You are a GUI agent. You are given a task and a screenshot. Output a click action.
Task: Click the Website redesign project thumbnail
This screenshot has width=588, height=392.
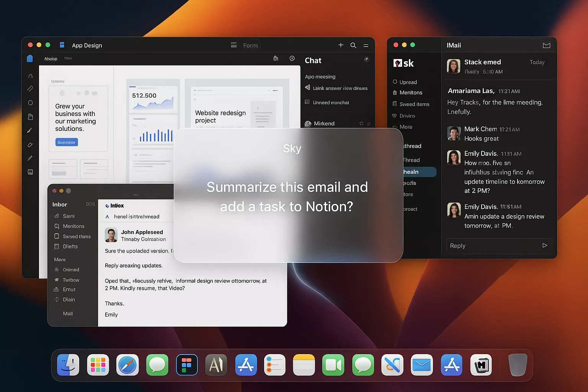click(237, 104)
